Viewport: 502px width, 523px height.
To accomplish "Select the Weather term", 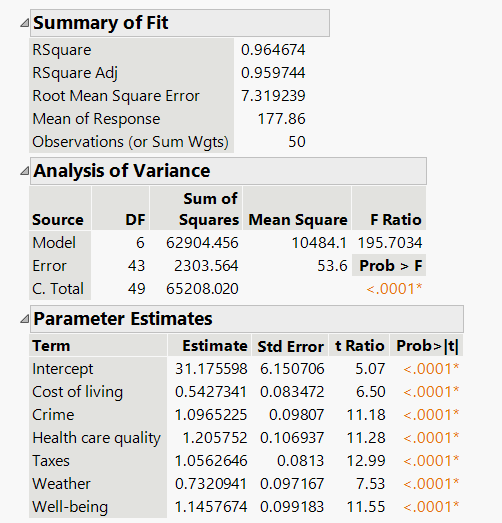I will (61, 484).
